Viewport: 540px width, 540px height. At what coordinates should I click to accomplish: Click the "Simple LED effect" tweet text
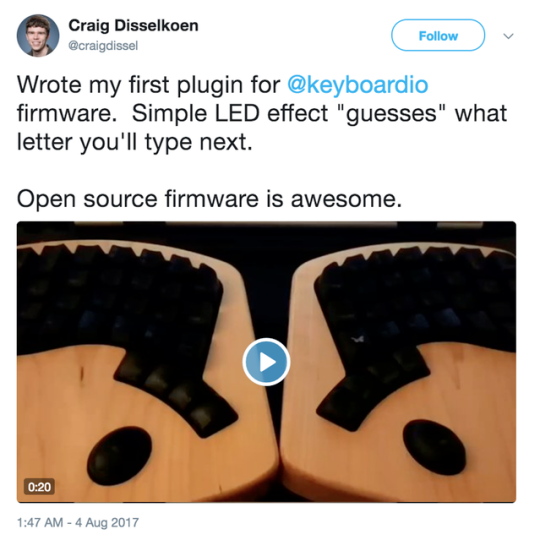230,113
